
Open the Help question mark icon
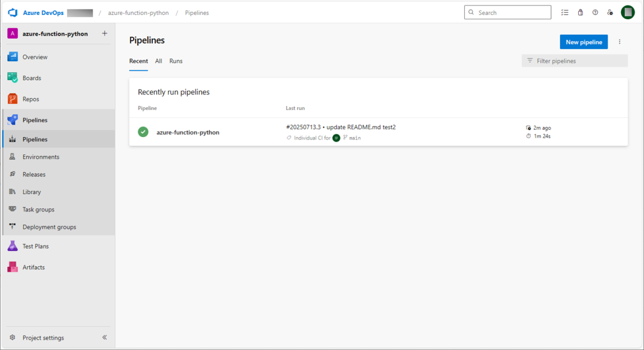[x=595, y=12]
